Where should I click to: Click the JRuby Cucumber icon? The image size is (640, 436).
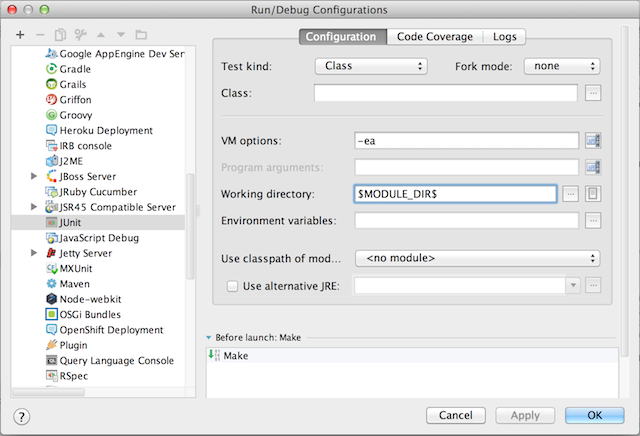point(51,192)
